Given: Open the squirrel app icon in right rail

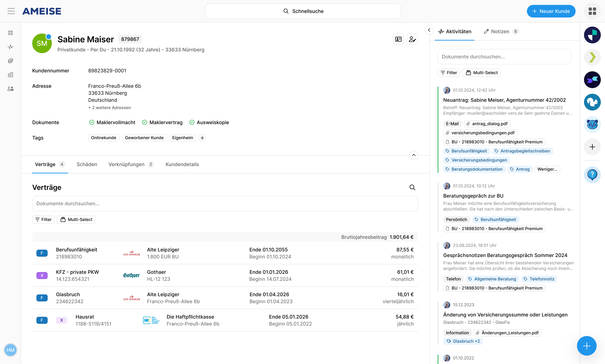Looking at the screenshot, I should pos(592,102).
